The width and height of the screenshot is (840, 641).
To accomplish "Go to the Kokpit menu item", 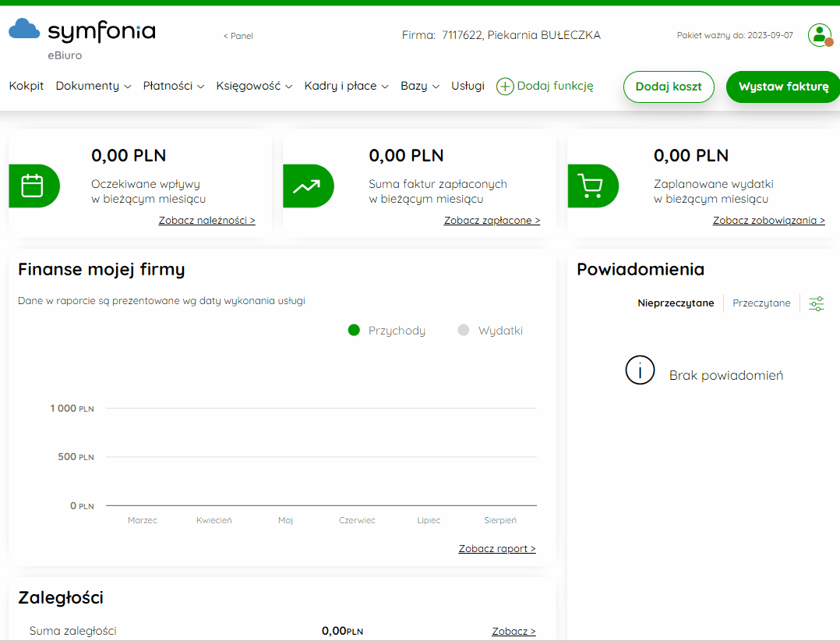I will coord(26,86).
